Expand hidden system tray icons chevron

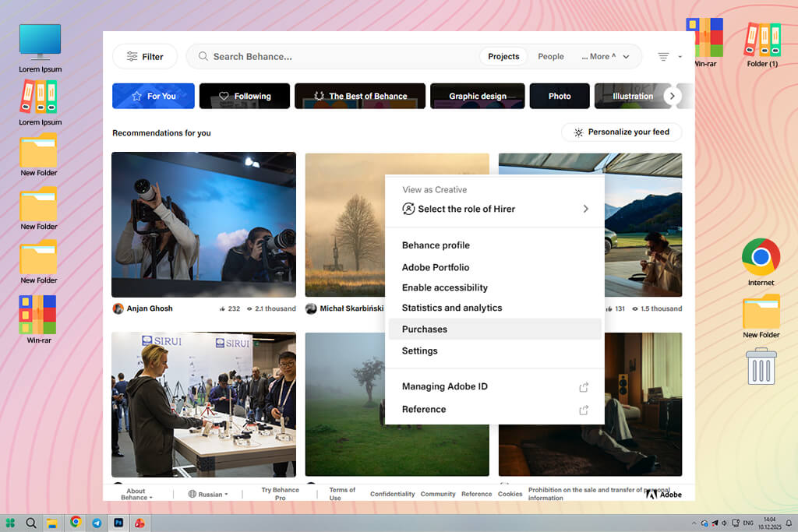tap(694, 523)
